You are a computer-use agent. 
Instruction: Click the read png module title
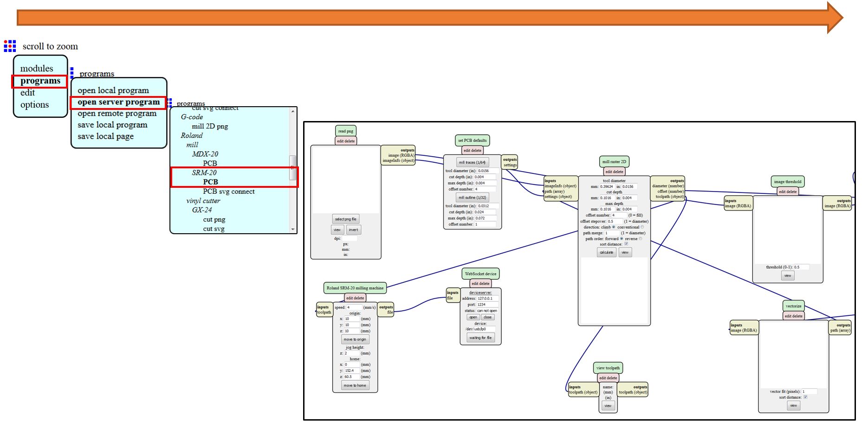click(x=346, y=131)
